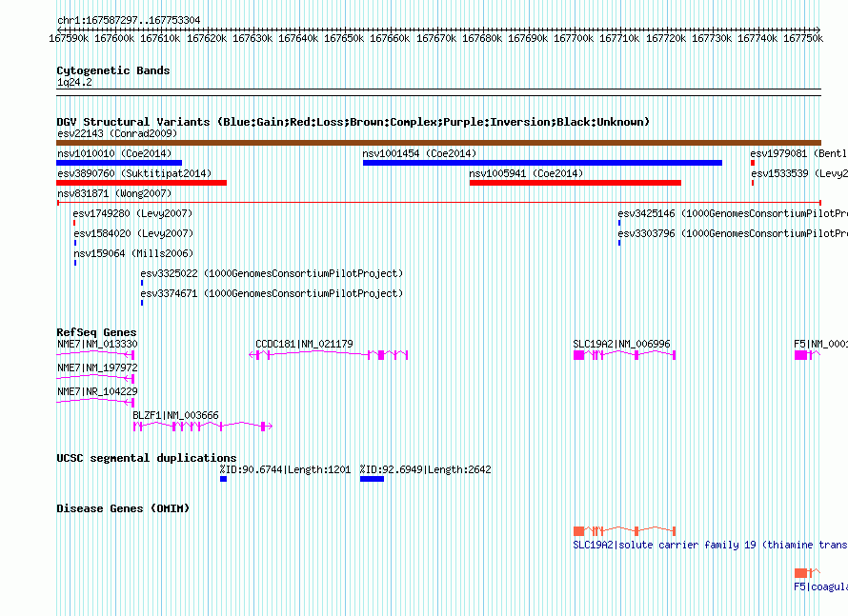This screenshot has width=848, height=616.
Task: Open the esv22143 (Conrad2009) label
Action: 117,133
